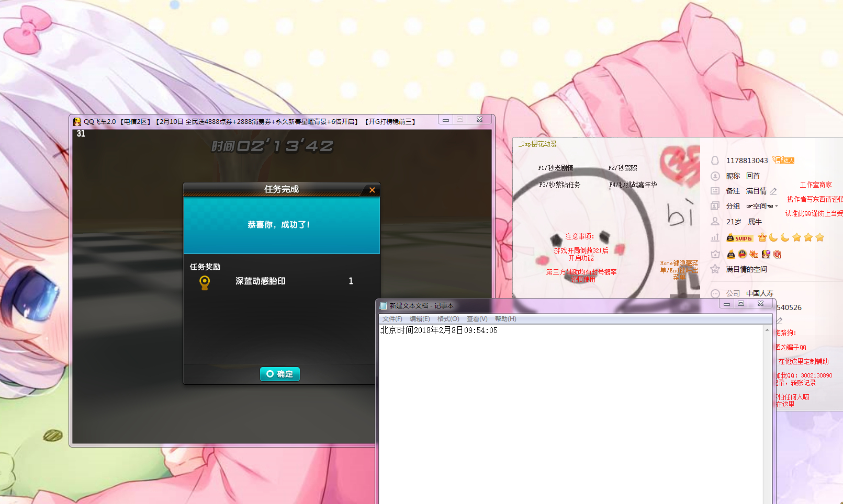Click the Notepad scrollbar up arrow
843x504 pixels.
coord(768,330)
